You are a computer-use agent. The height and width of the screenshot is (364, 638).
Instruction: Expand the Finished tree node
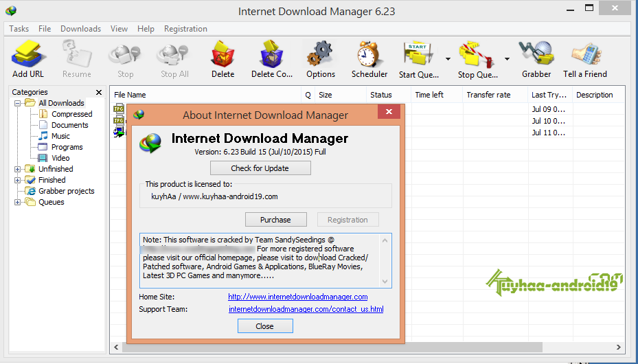tap(17, 180)
